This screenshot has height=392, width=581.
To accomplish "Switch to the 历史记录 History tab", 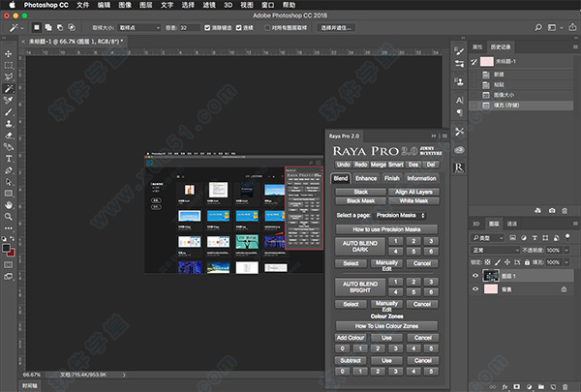I will pyautogui.click(x=501, y=47).
